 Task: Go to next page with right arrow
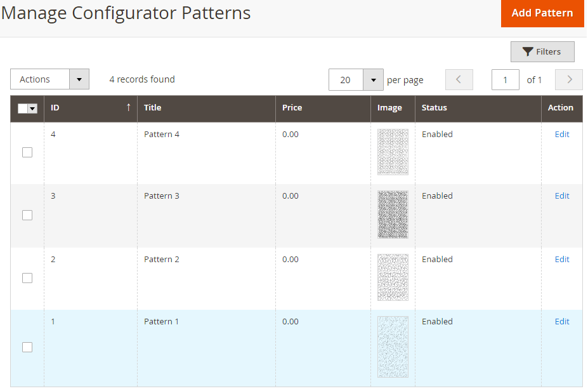(x=568, y=79)
